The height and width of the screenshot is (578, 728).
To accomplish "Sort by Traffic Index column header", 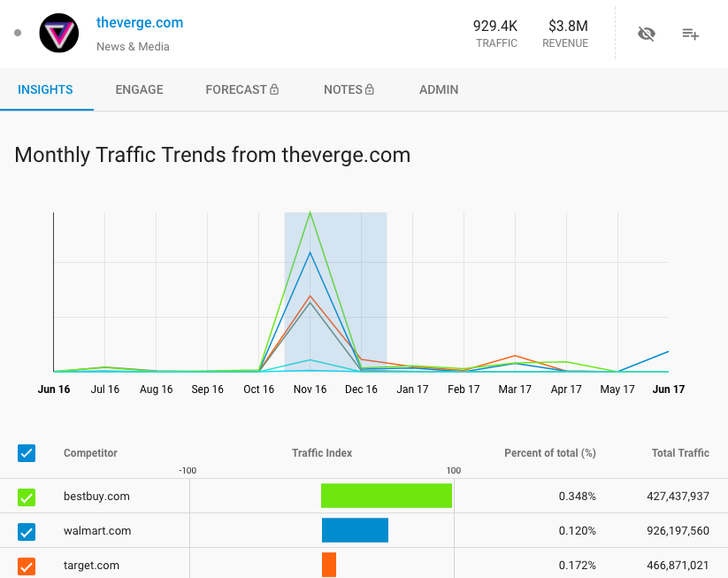I will coord(322,453).
